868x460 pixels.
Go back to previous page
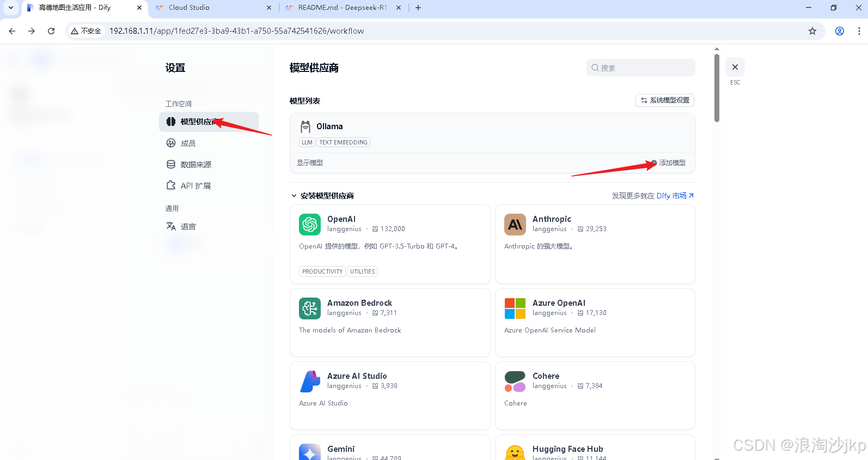pos(12,31)
